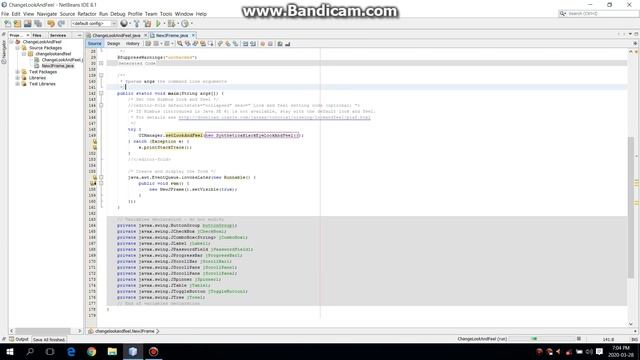The width and height of the screenshot is (640, 360).
Task: Switch to the Files panel tab
Action: click(37, 36)
